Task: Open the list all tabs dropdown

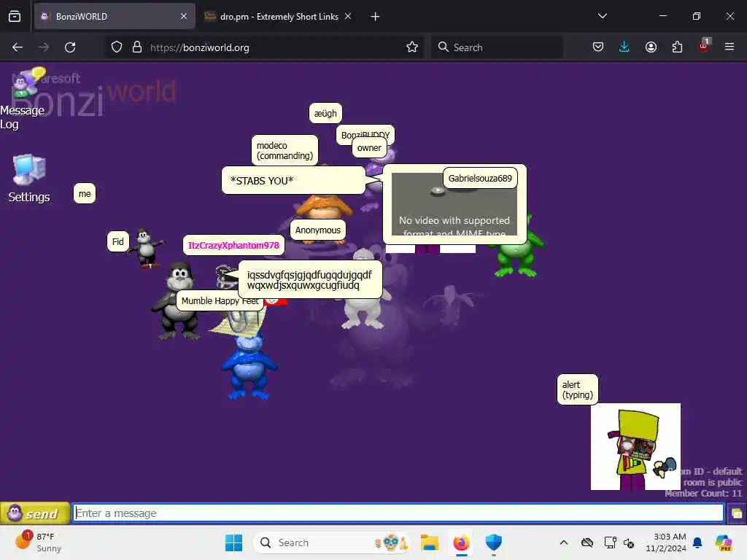Action: coord(602,16)
